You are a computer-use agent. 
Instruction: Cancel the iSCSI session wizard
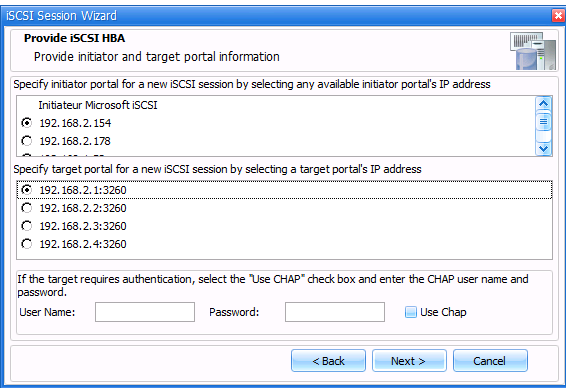(x=490, y=361)
